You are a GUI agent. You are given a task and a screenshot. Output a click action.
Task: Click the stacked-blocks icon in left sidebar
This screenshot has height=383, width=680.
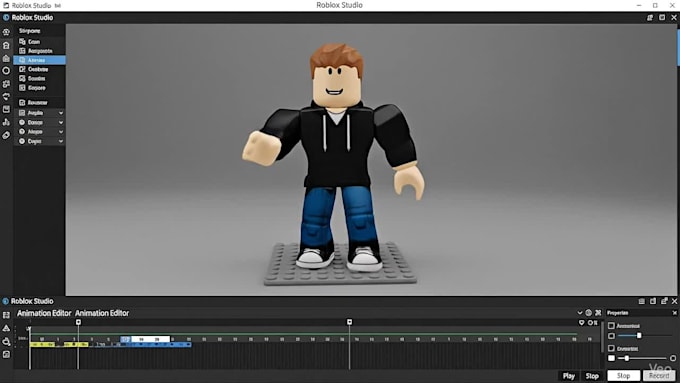coord(6,122)
